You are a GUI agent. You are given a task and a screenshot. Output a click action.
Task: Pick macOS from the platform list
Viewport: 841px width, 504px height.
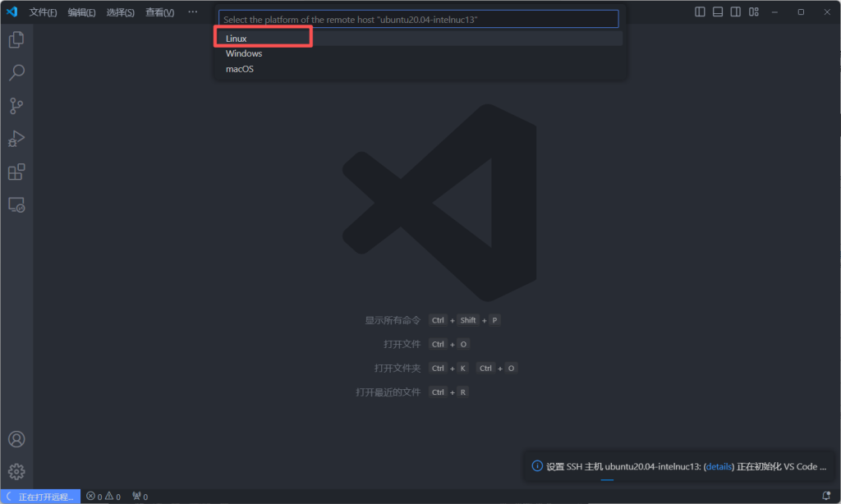pyautogui.click(x=240, y=69)
